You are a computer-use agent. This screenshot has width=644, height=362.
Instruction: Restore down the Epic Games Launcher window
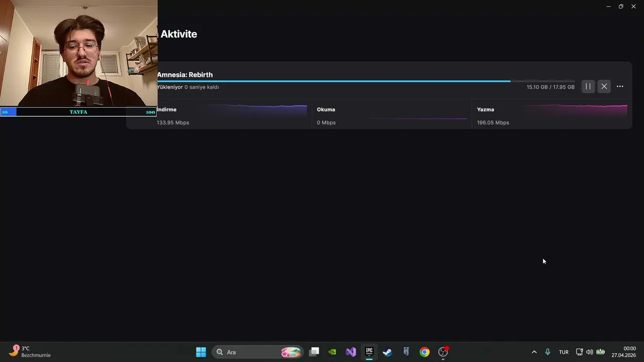[621, 7]
